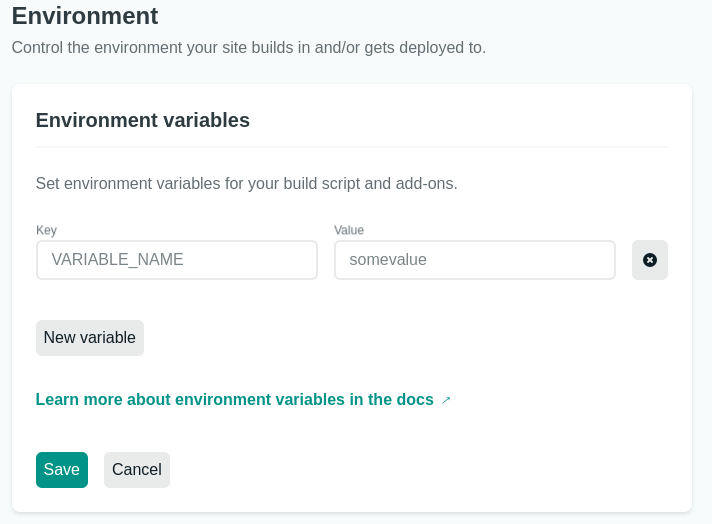Remove the environment variable row

(649, 260)
